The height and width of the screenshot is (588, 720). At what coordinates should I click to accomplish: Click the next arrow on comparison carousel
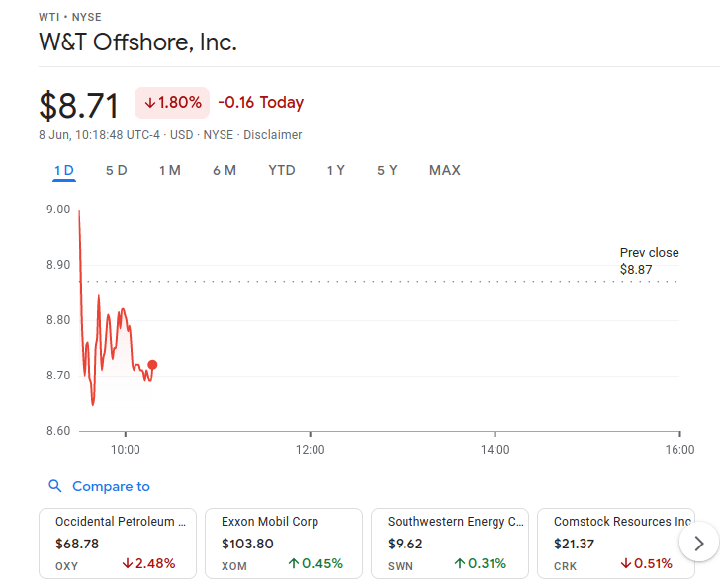point(699,544)
